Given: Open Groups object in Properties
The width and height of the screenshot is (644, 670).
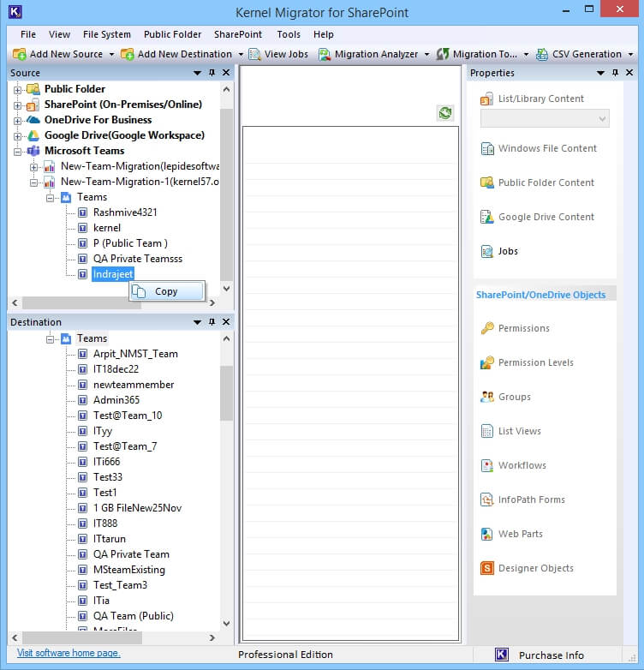Looking at the screenshot, I should pyautogui.click(x=505, y=397).
